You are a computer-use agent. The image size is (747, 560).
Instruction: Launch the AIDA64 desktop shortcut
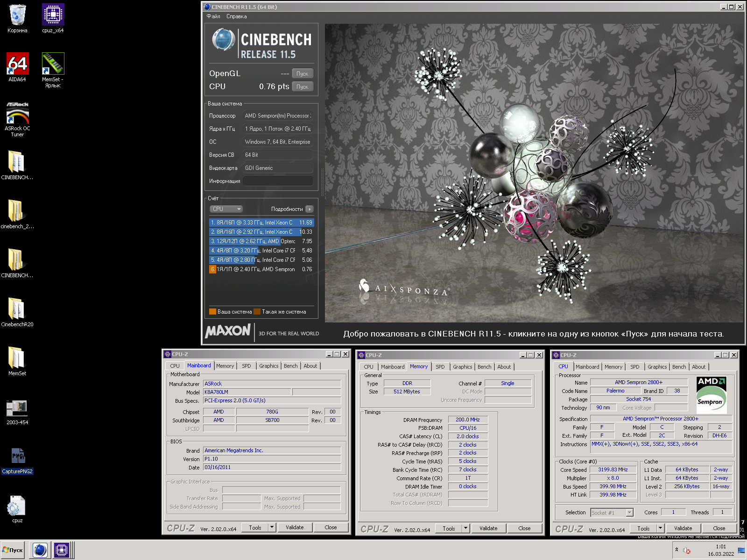coord(17,67)
